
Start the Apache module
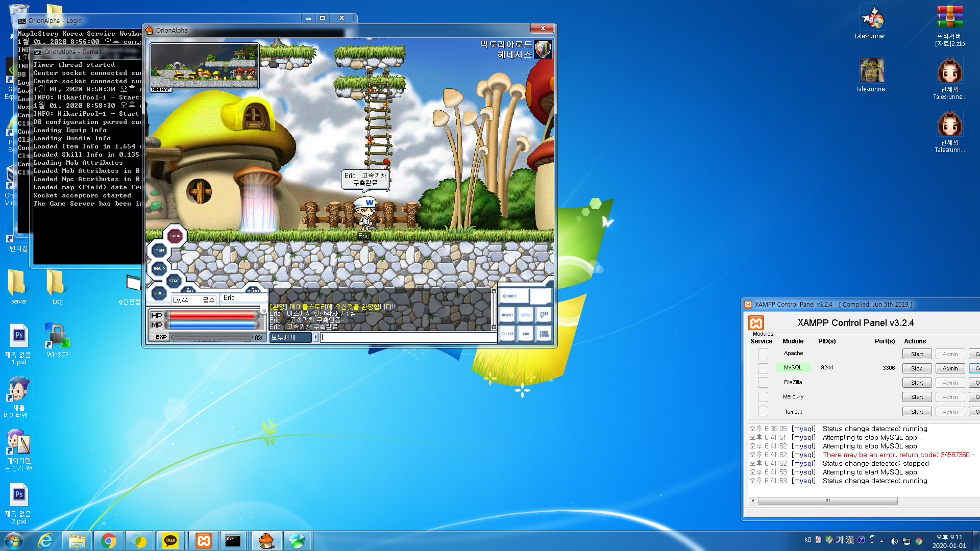click(917, 354)
